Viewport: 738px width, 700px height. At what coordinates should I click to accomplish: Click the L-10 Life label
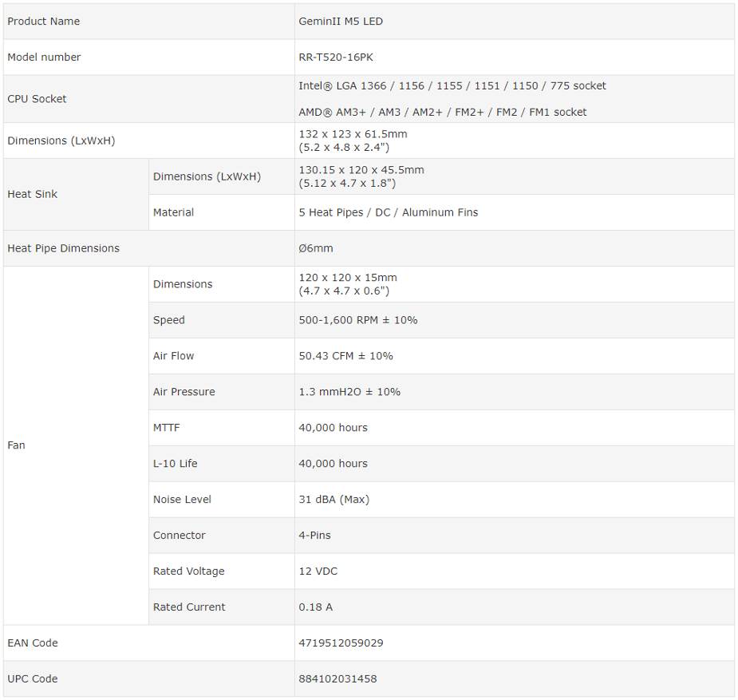click(x=175, y=464)
